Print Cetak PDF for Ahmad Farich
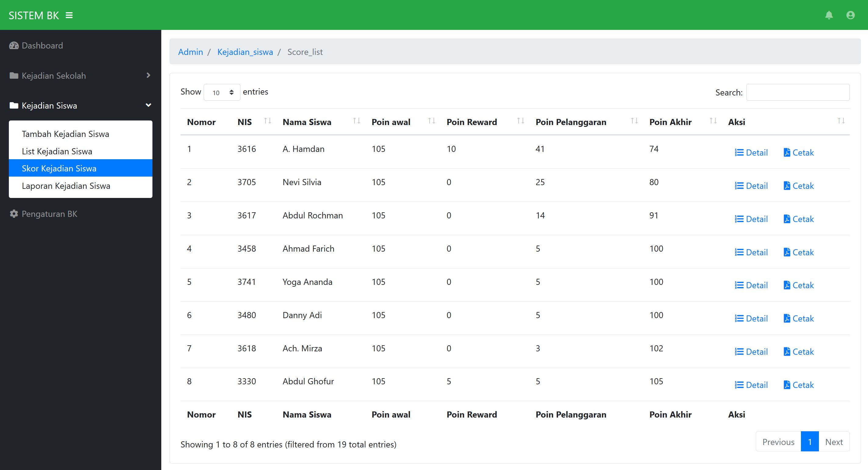868x470 pixels. tap(798, 252)
